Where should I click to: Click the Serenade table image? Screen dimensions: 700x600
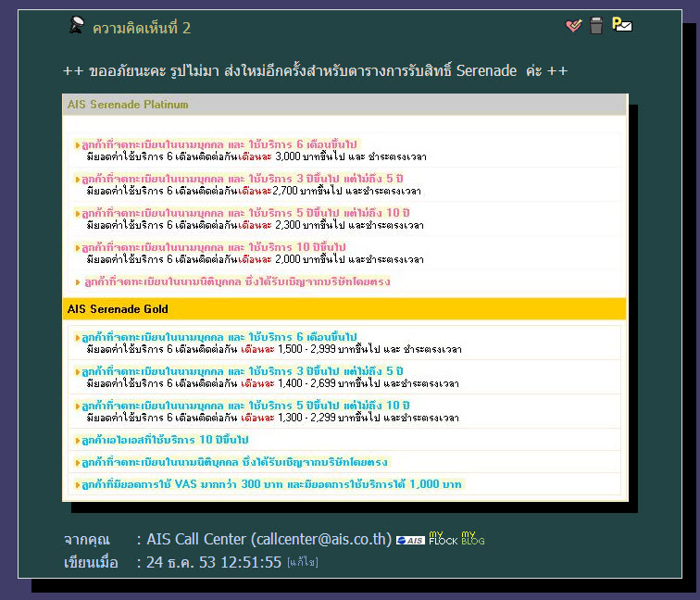(x=345, y=297)
